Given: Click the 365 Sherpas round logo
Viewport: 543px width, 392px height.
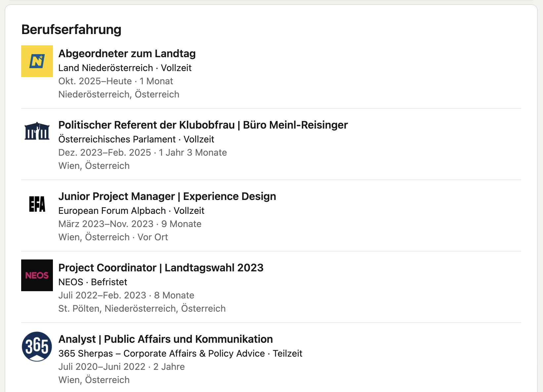Looking at the screenshot, I should pyautogui.click(x=37, y=346).
